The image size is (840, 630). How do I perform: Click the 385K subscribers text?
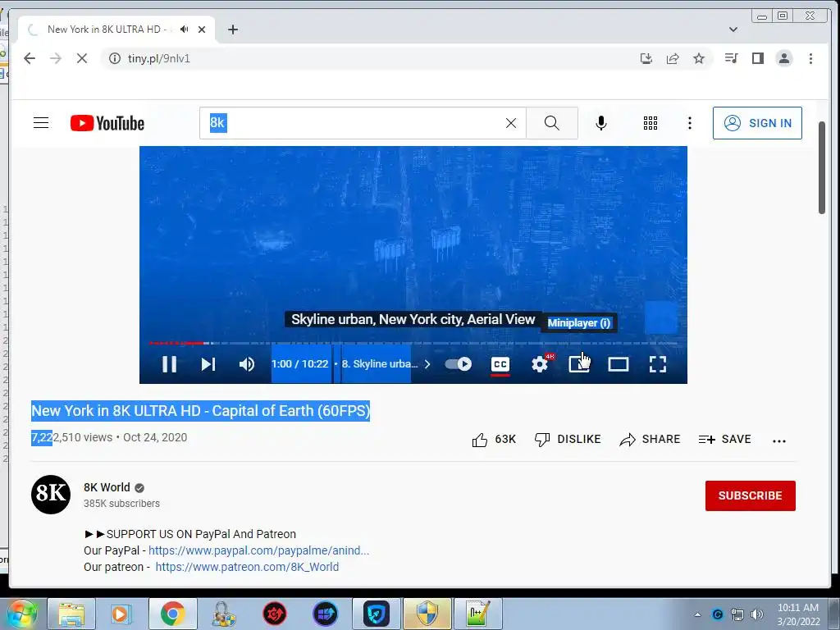[x=121, y=504]
